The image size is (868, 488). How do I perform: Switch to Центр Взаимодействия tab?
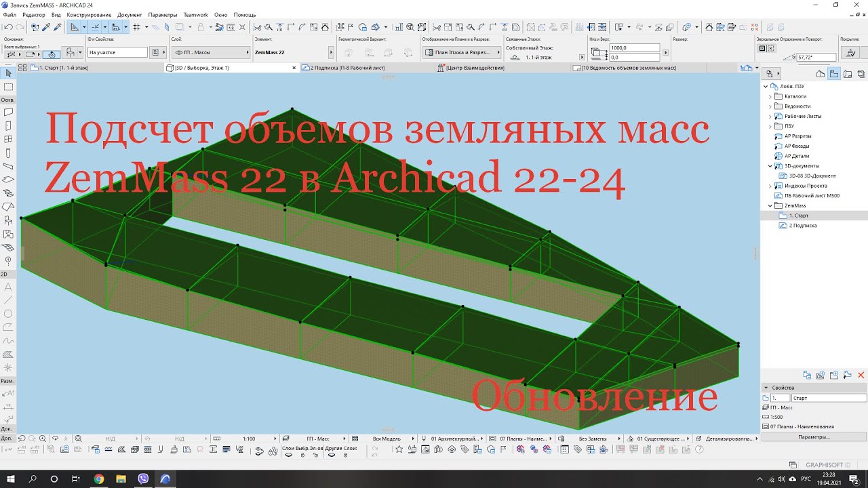[x=503, y=68]
